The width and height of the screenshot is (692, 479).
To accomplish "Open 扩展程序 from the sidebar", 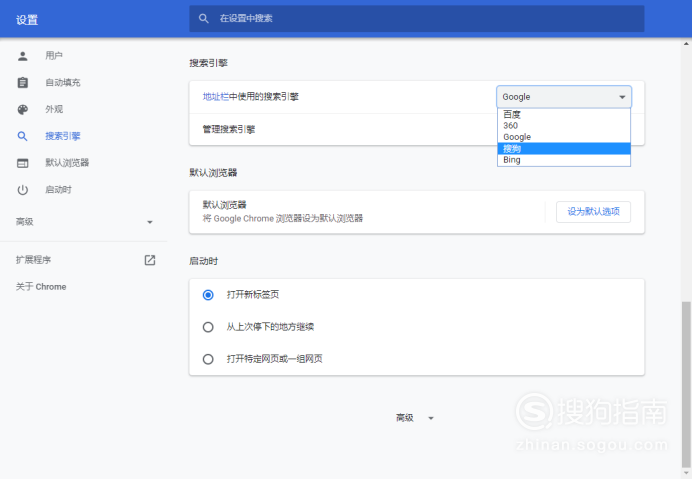I will (x=34, y=260).
